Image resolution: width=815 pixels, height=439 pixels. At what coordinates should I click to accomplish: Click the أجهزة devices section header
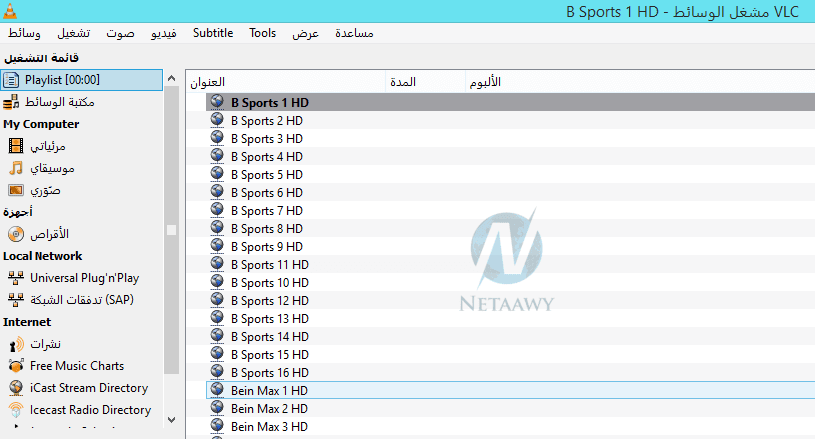[18, 212]
